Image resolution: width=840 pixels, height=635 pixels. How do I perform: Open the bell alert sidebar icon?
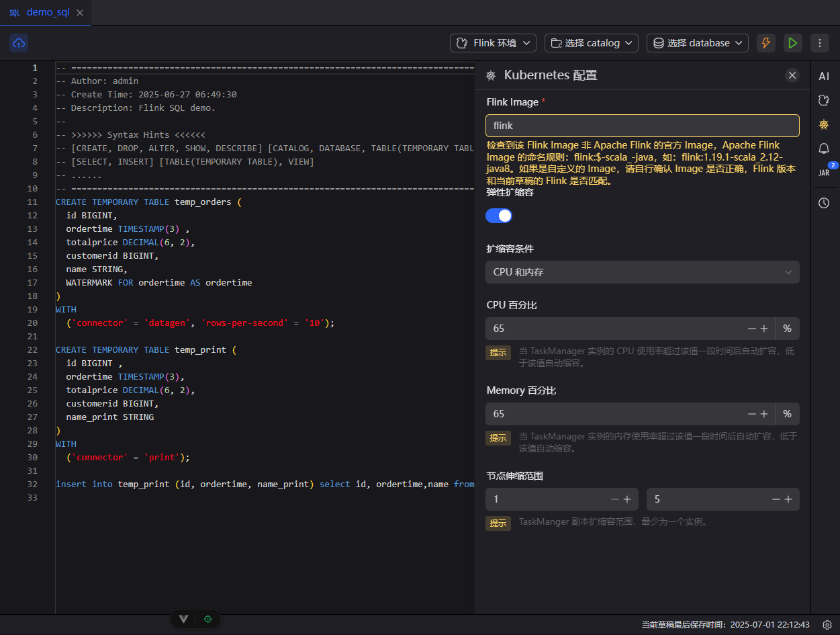(x=824, y=149)
